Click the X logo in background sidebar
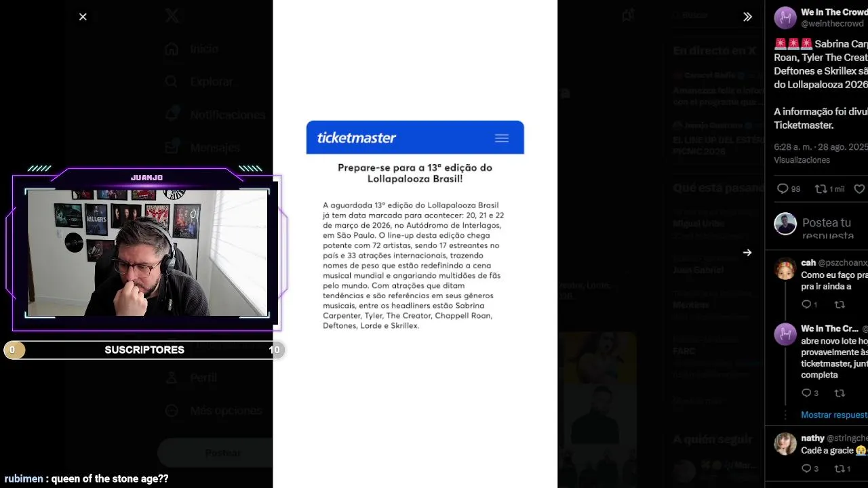Viewport: 868px width, 488px height. (172, 17)
